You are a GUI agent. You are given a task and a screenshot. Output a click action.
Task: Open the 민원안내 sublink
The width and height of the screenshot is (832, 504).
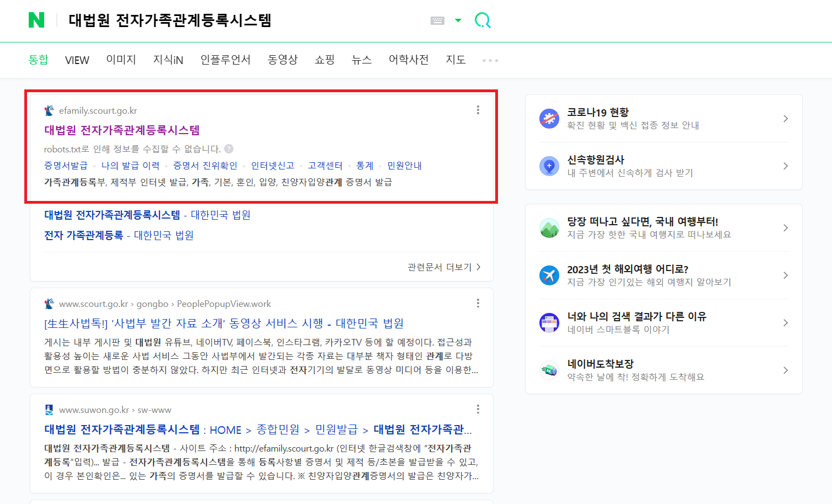click(x=404, y=166)
